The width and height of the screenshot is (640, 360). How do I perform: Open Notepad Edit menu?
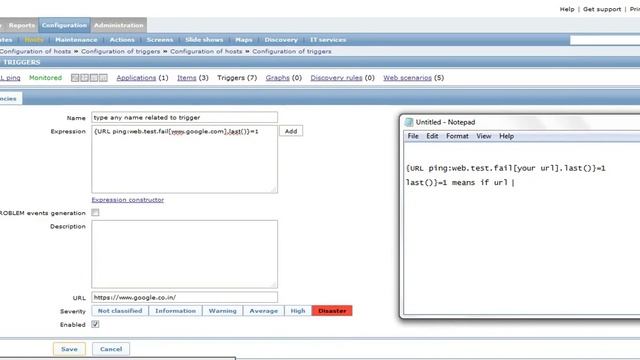click(432, 136)
